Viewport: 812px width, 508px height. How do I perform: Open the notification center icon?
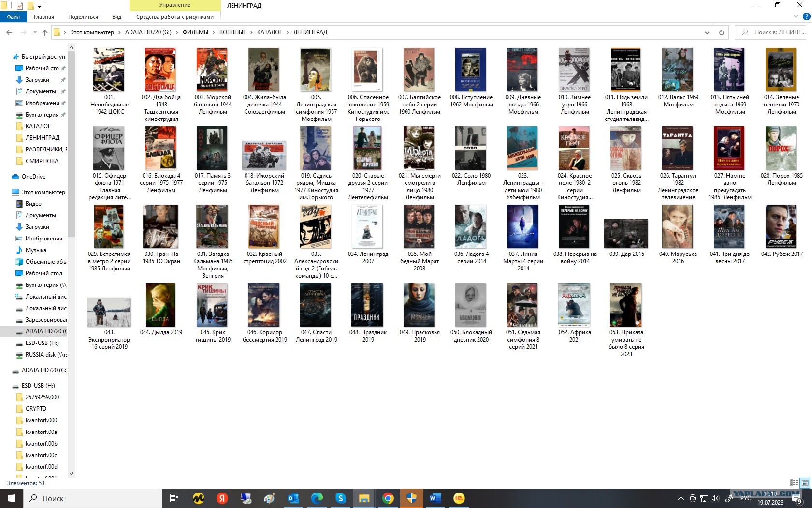(x=796, y=498)
